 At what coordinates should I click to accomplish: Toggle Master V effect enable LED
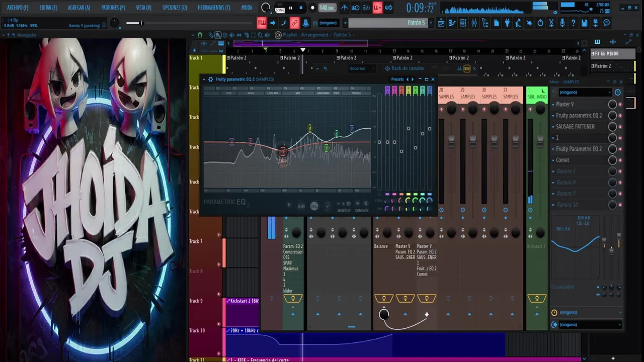(x=620, y=105)
